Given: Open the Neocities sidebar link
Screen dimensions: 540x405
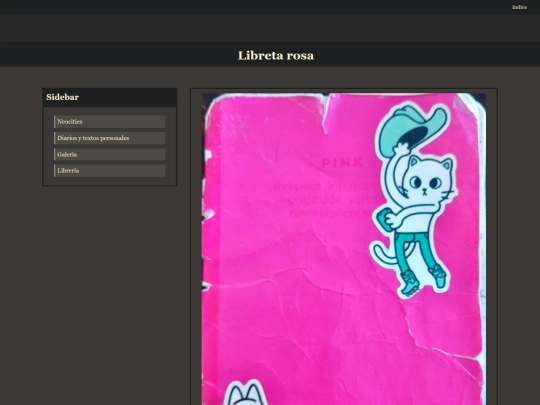Looking at the screenshot, I should click(110, 122).
